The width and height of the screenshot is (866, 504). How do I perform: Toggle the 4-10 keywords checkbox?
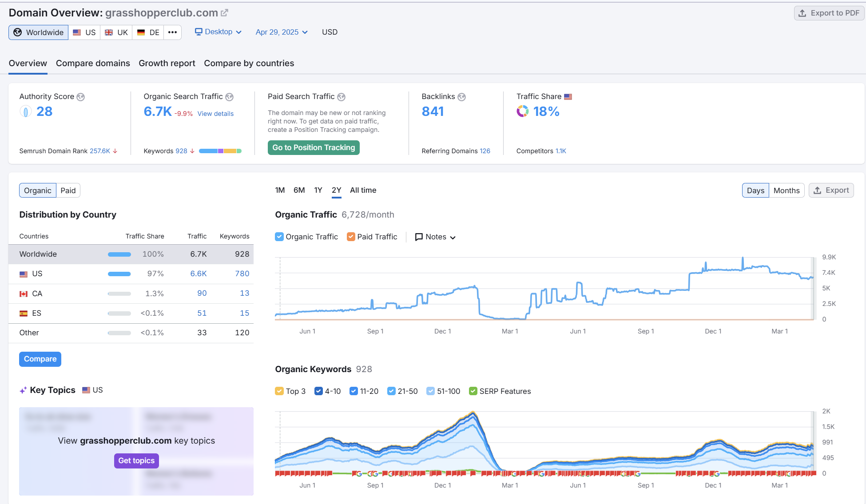click(x=318, y=391)
